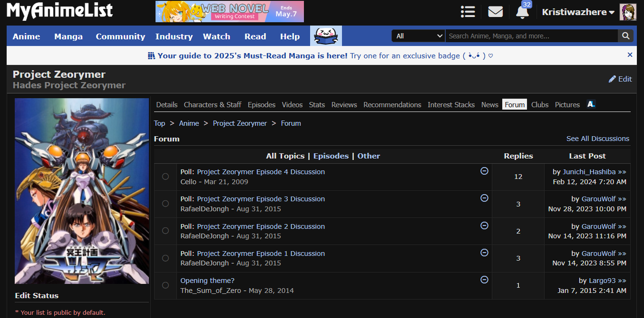Click the search magnifier button
Viewport: 644px width, 318px height.
625,36
